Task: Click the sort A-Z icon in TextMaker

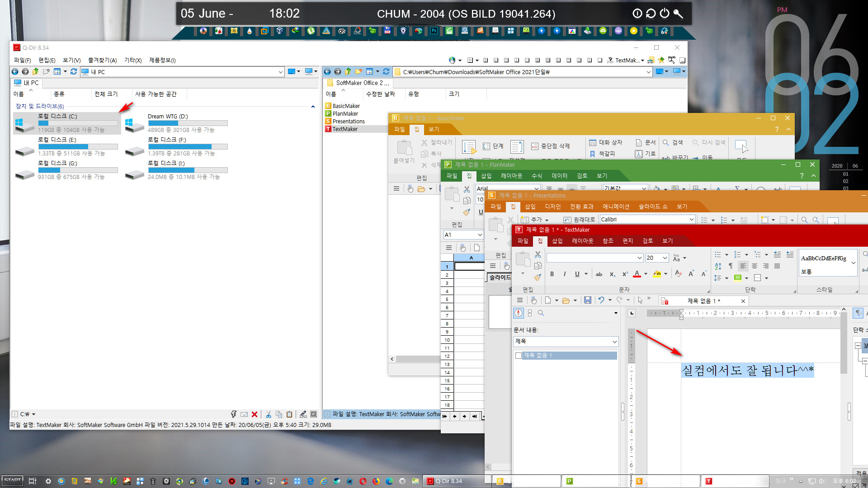Action: (x=718, y=266)
